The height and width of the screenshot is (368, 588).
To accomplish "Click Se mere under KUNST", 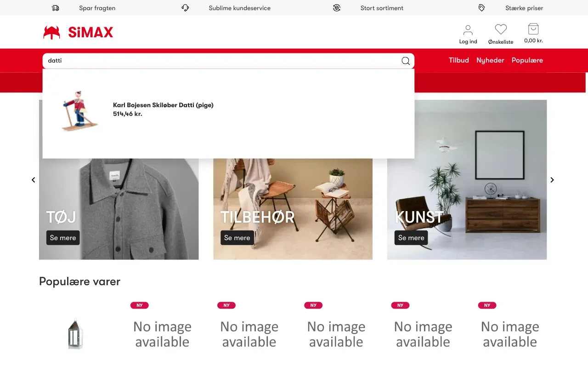I will tap(411, 238).
